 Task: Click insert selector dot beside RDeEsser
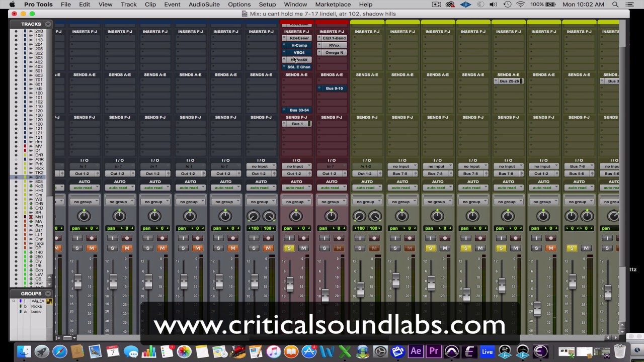[x=284, y=38]
